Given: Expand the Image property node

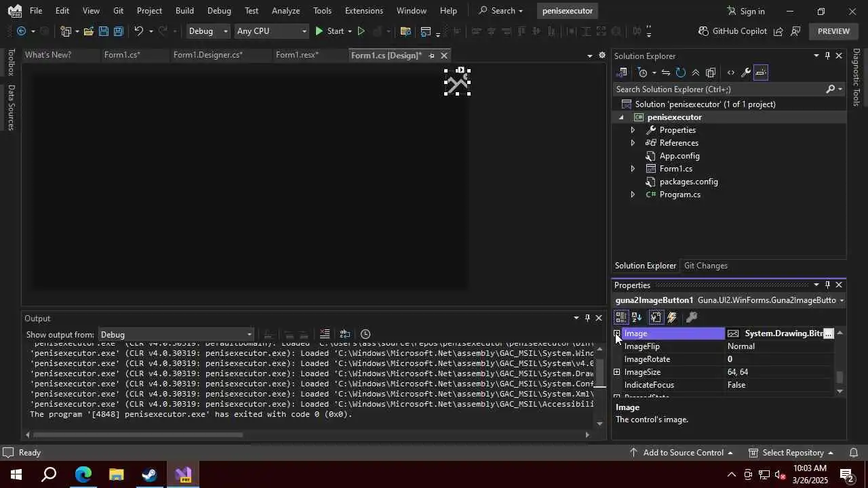Looking at the screenshot, I should tap(617, 333).
